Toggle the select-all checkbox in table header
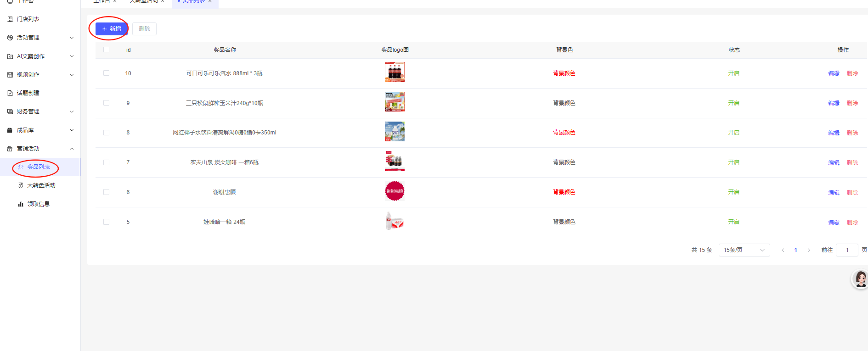Image resolution: width=868 pixels, height=351 pixels. [x=107, y=50]
